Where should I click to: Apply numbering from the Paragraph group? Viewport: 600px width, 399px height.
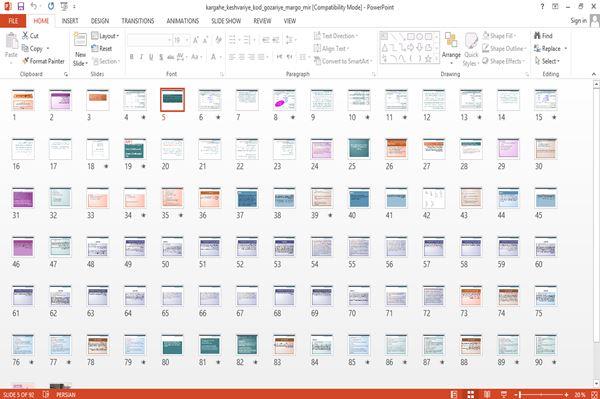[246, 40]
